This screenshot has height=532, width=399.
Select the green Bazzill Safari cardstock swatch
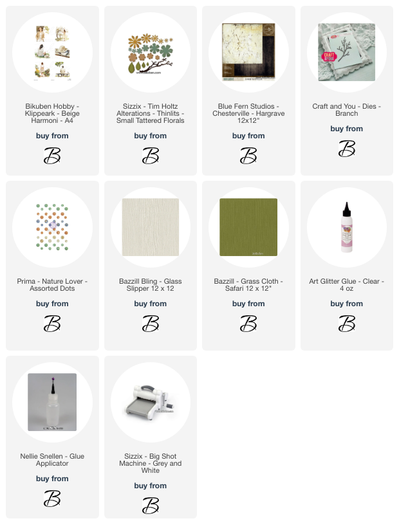[x=248, y=227]
